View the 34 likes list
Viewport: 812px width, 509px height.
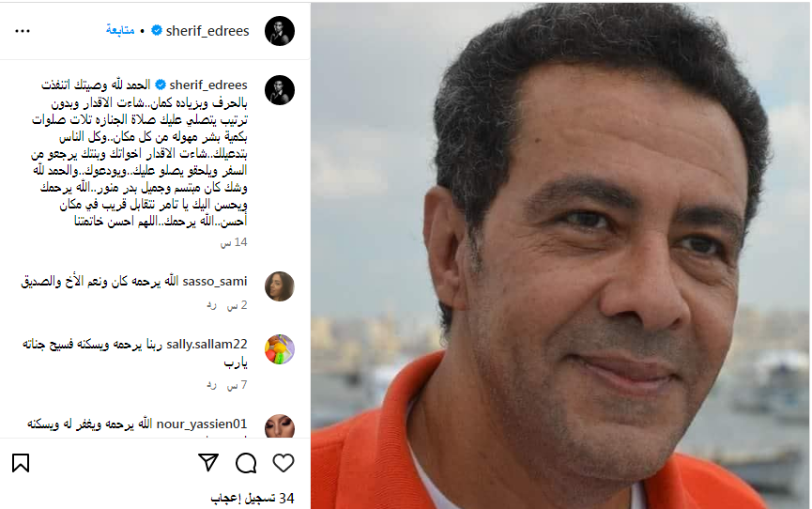pyautogui.click(x=253, y=498)
